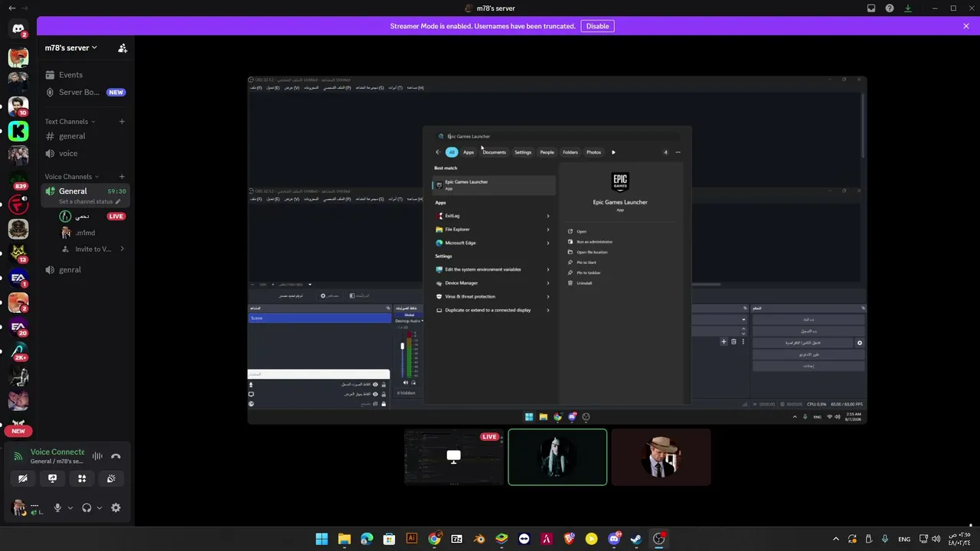Open microphone input options arrow

pos(70,508)
